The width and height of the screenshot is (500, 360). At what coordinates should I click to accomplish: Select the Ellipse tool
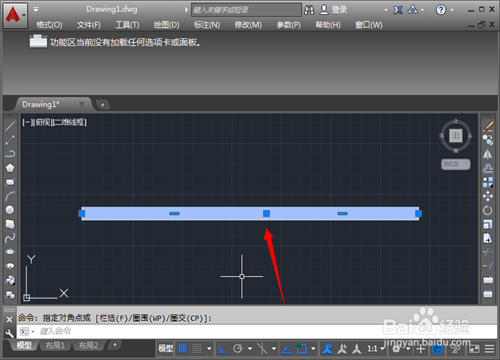[10, 252]
